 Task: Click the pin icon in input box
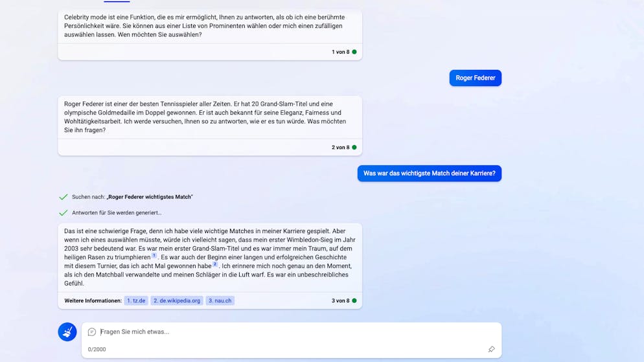tap(491, 349)
